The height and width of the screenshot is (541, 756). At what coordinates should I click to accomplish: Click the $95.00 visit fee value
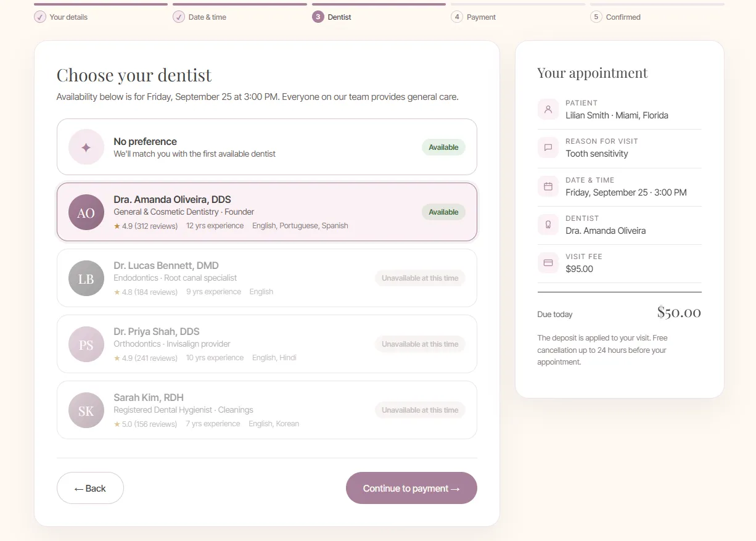[x=579, y=269]
